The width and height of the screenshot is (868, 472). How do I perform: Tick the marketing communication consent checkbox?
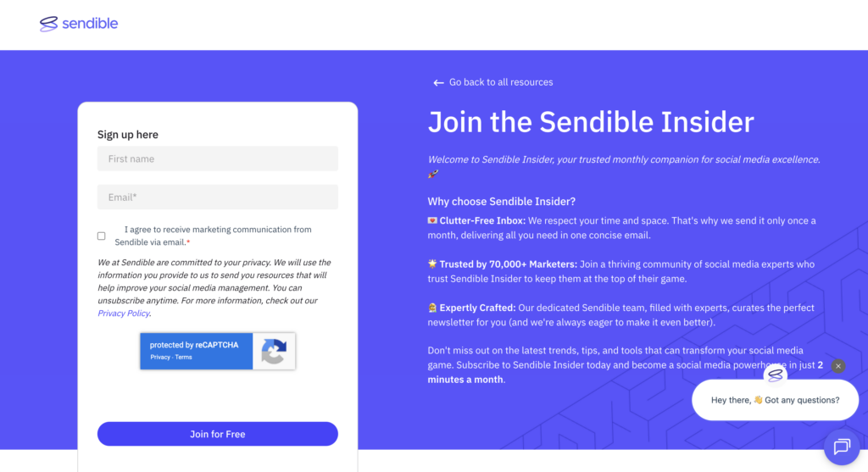(x=102, y=236)
